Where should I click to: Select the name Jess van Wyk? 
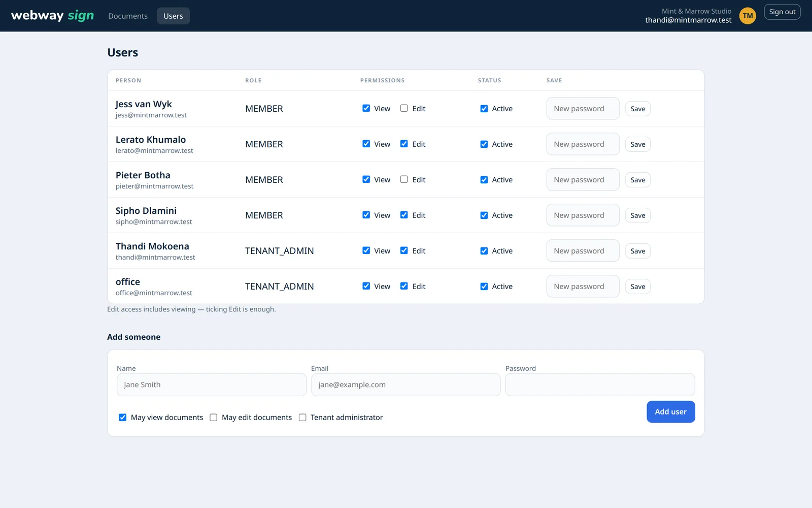[144, 104]
